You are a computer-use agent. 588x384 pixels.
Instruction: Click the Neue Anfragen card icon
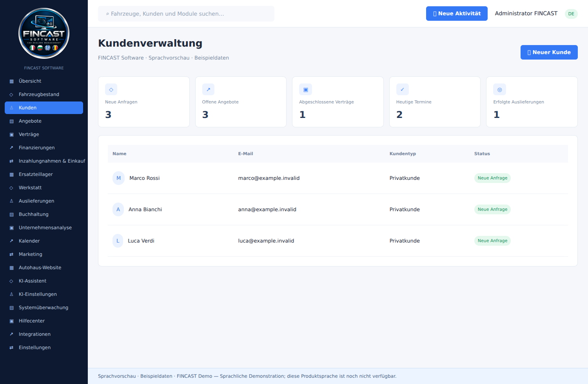click(111, 89)
